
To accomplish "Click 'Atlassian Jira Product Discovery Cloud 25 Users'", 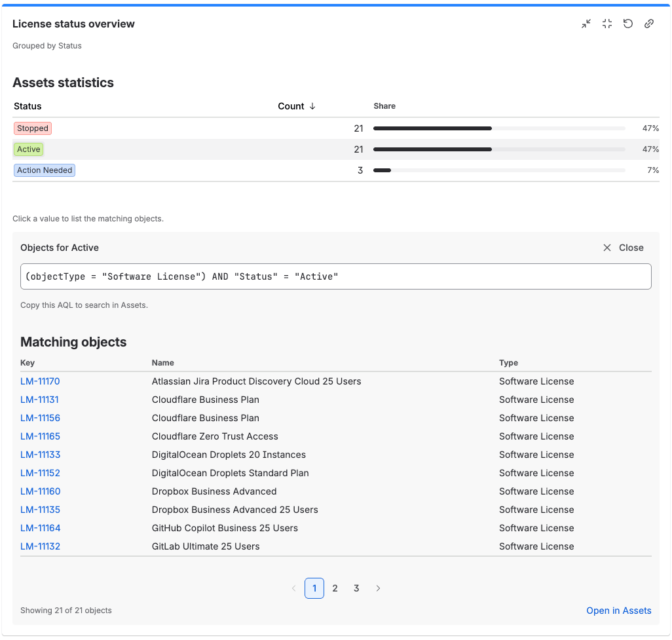I will point(256,381).
